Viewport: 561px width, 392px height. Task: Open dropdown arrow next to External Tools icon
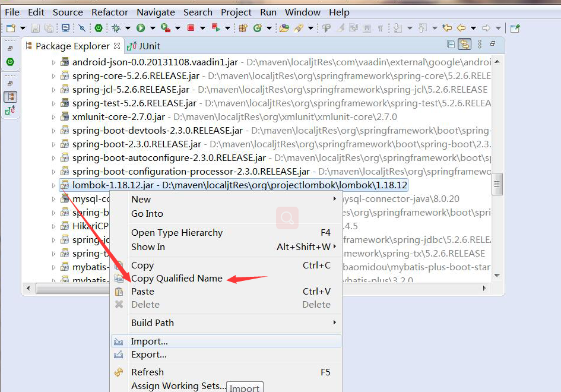[178, 28]
